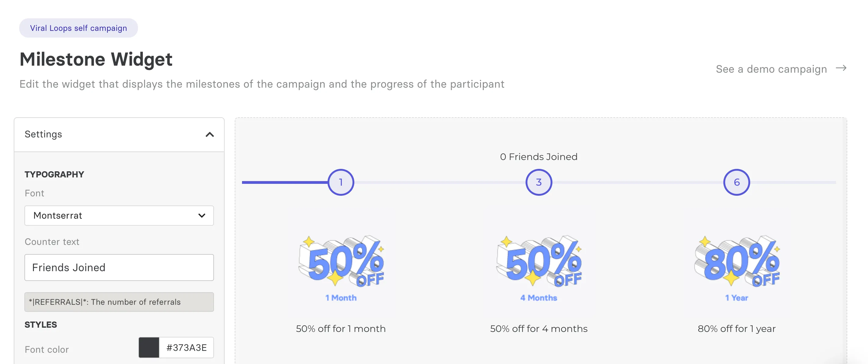Click the 80% off for 1 year label
This screenshot has height=364, width=868.
tap(736, 329)
